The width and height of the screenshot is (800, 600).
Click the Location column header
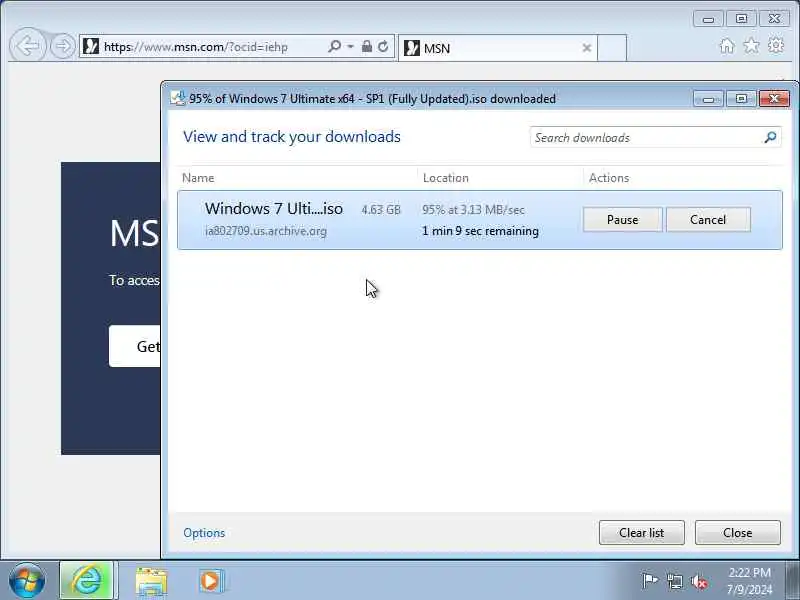445,178
